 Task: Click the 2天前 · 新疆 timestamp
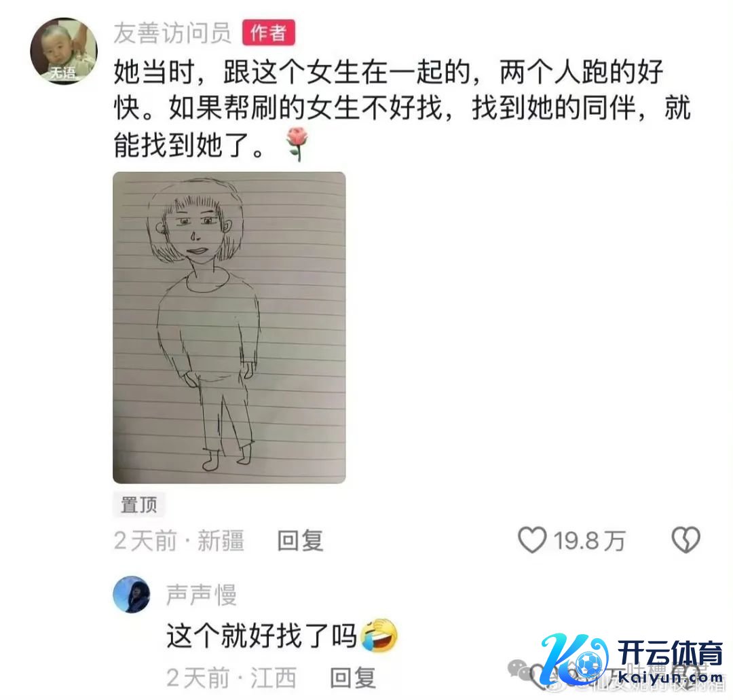click(179, 541)
